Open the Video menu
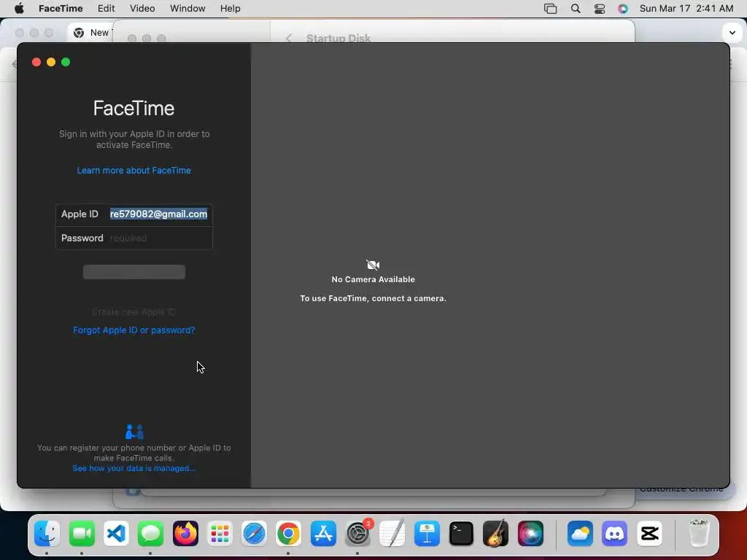The width and height of the screenshot is (747, 560). [142, 9]
